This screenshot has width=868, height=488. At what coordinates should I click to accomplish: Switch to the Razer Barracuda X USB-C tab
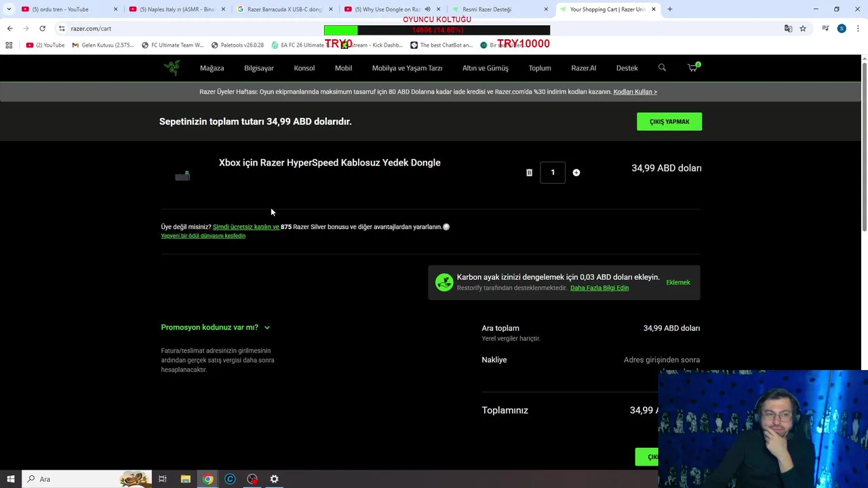coord(285,9)
